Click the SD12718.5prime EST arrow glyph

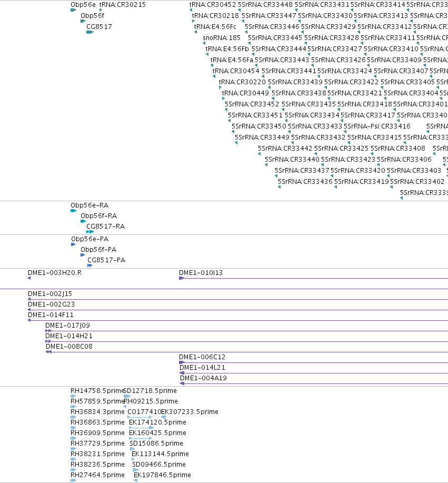[127, 396]
